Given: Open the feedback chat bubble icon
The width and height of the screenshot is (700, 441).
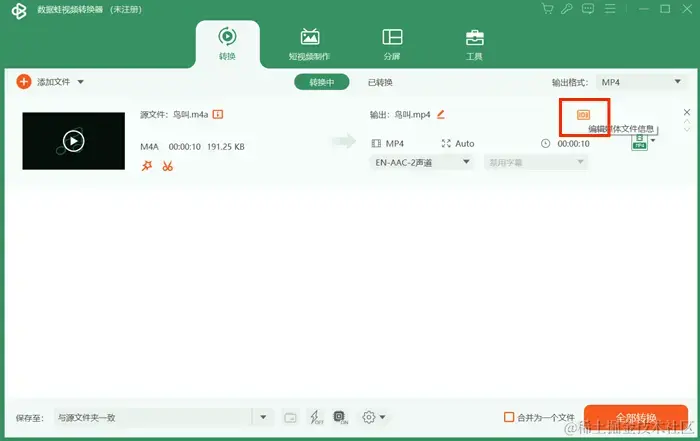Looking at the screenshot, I should click(588, 8).
